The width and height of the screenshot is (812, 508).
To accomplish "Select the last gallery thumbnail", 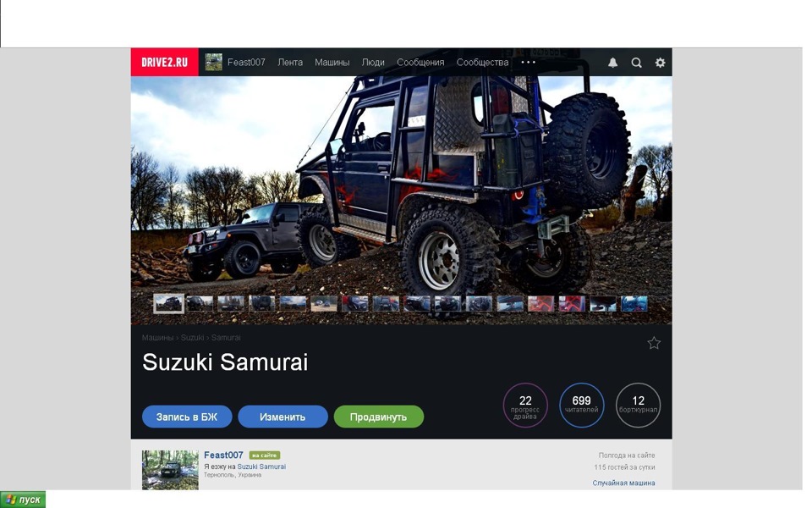I will tap(634, 304).
